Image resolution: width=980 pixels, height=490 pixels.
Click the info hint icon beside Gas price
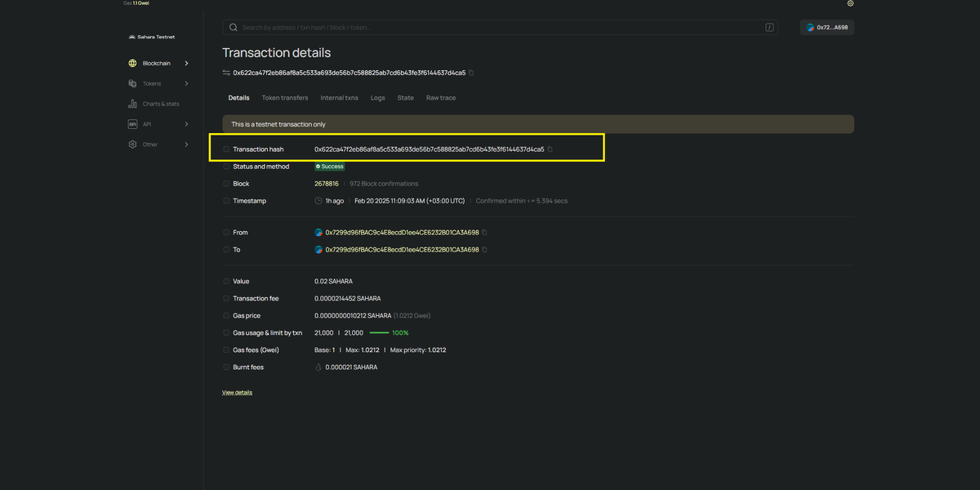(x=226, y=315)
